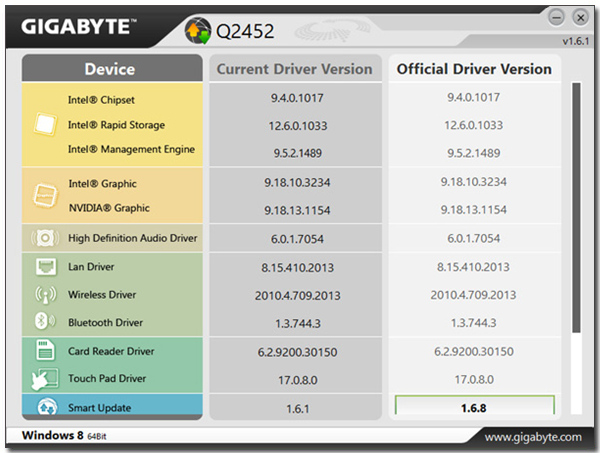Screen dimensions: 600x453
Task: Click official NVIDIA version 9.18.13.1154
Action: [473, 209]
